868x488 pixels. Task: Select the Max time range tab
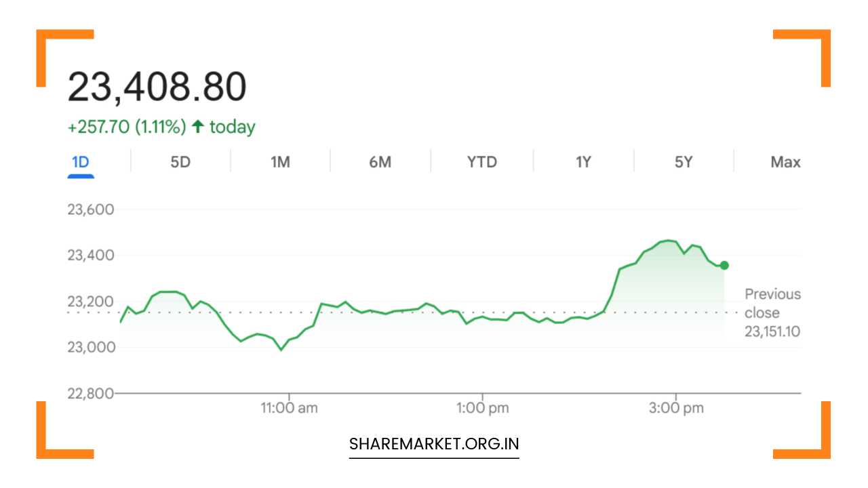tap(785, 162)
